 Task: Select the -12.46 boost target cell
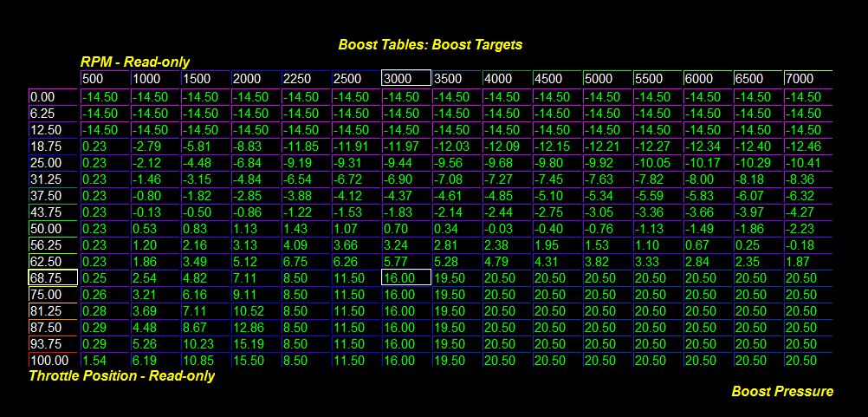coord(807,147)
